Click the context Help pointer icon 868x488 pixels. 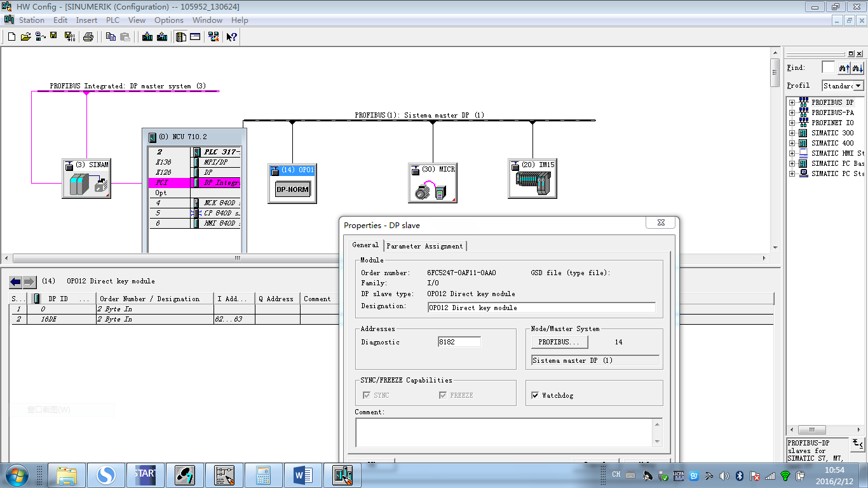click(x=231, y=37)
